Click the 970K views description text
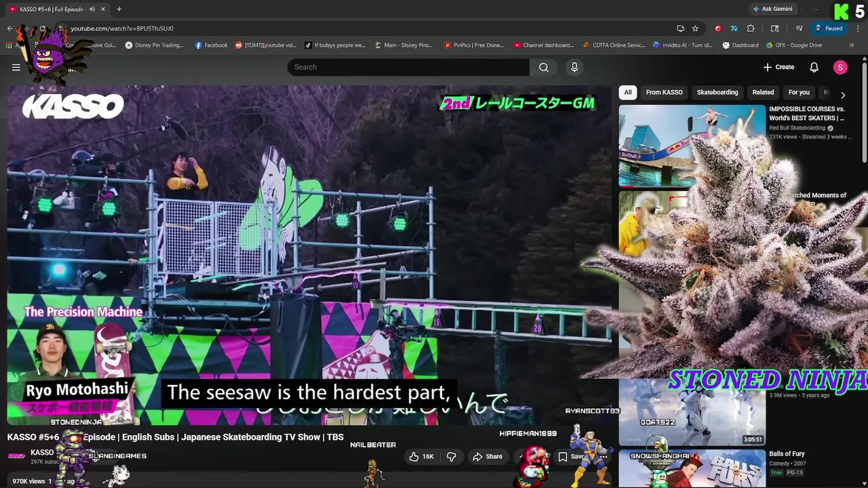868x488 pixels. click(28, 481)
